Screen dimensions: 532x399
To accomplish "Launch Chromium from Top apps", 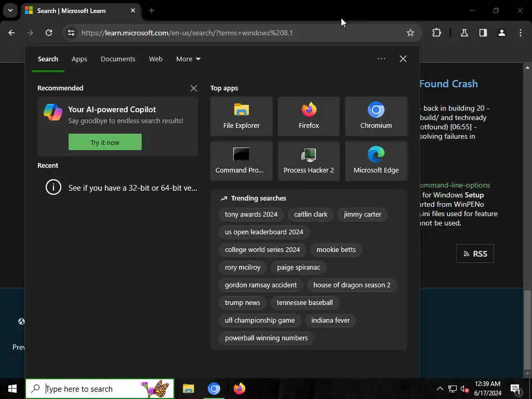I will click(x=376, y=116).
